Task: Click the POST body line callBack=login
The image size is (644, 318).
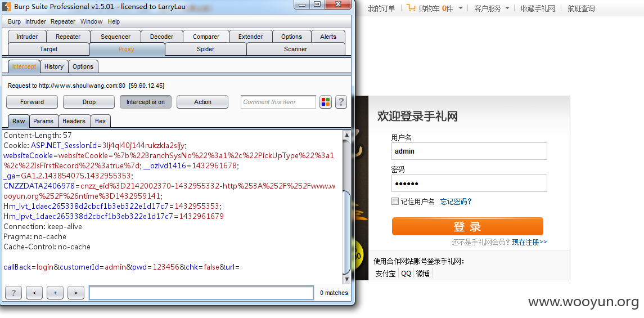Action: tap(121, 267)
